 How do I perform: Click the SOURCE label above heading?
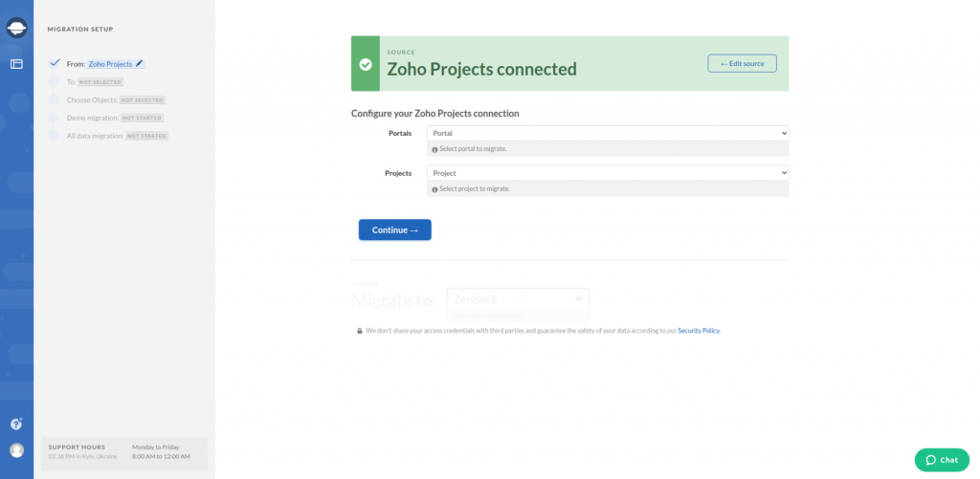(x=401, y=53)
